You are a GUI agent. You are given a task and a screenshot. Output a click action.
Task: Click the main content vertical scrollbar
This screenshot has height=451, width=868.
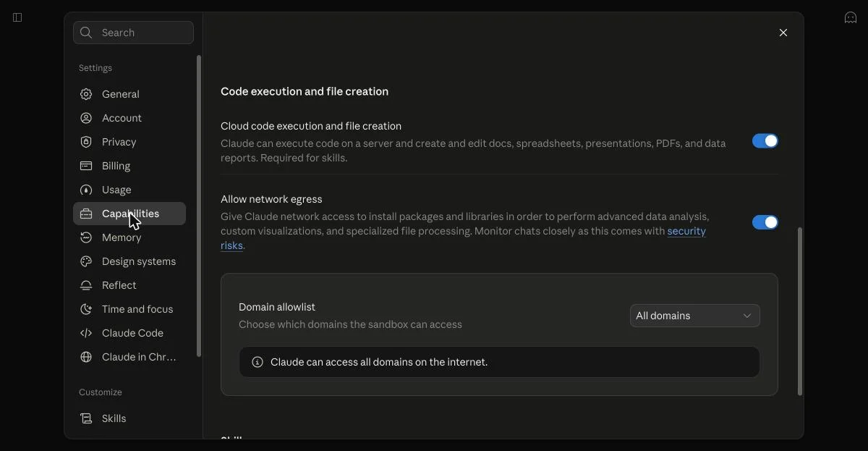coord(799,312)
